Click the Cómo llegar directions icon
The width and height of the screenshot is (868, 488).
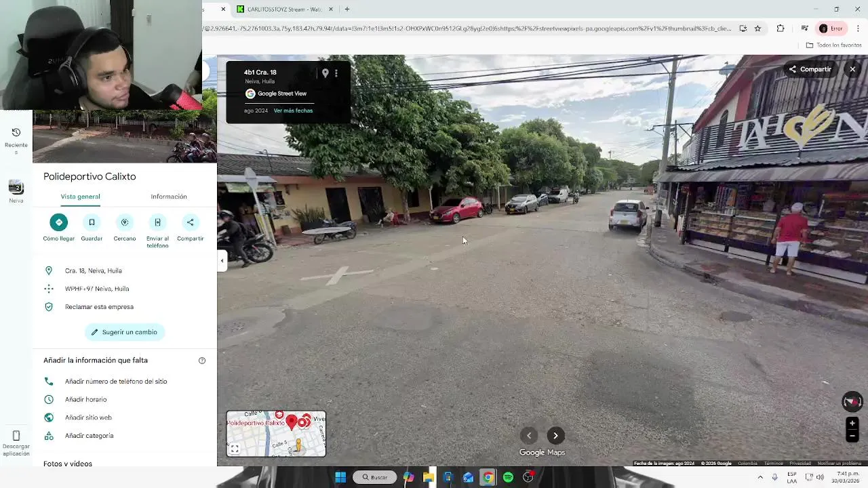click(x=59, y=222)
